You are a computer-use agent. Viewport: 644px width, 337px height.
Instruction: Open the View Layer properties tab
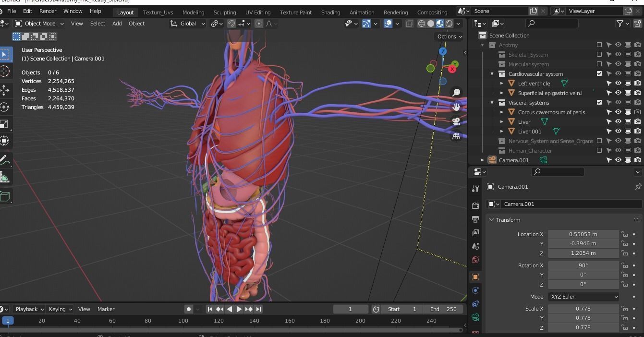(475, 232)
